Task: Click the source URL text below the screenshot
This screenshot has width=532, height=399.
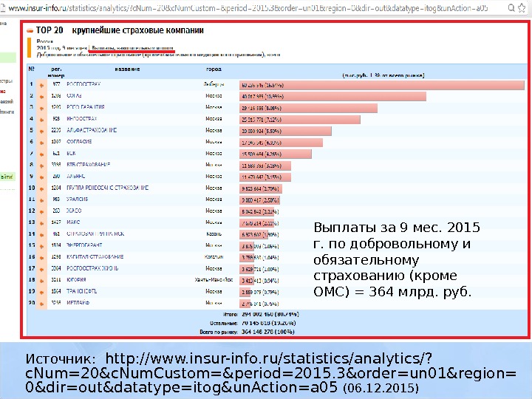Action: tap(270, 373)
